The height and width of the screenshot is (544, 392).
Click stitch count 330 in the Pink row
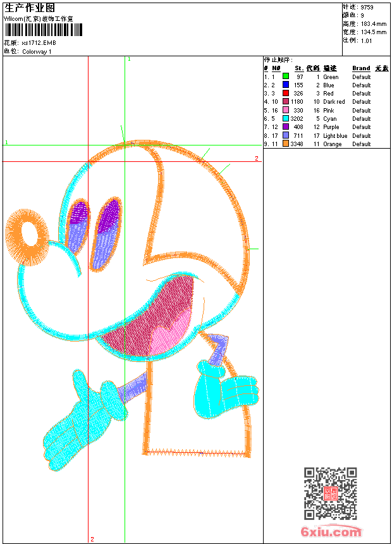[x=298, y=111]
